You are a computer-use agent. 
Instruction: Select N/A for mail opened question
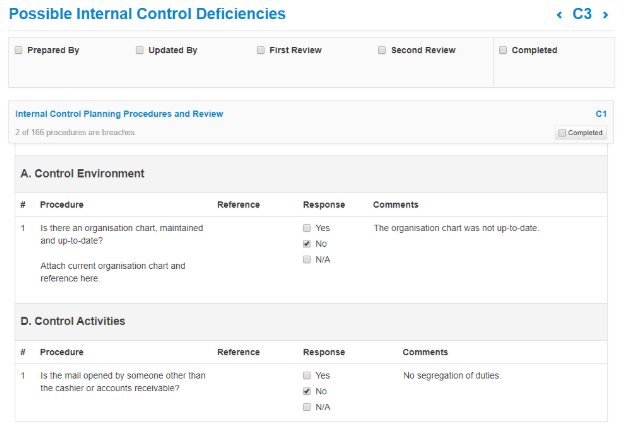(308, 408)
